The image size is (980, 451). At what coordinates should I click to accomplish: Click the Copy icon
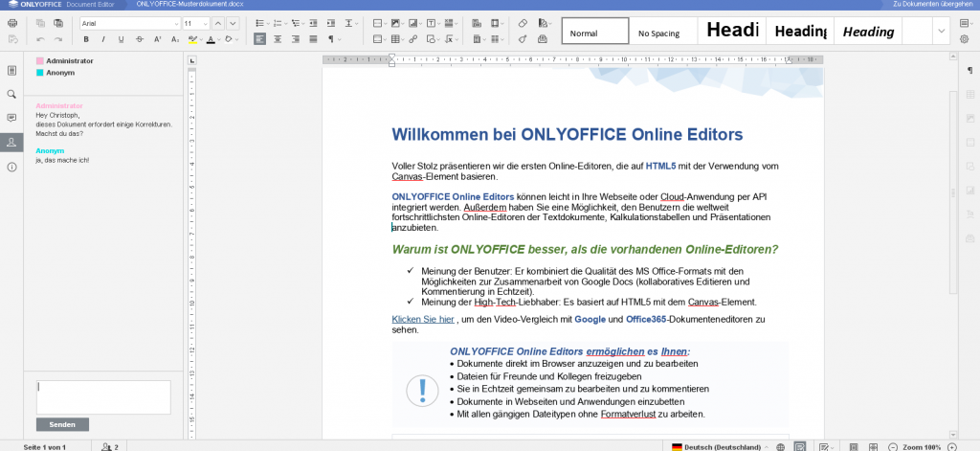click(40, 24)
